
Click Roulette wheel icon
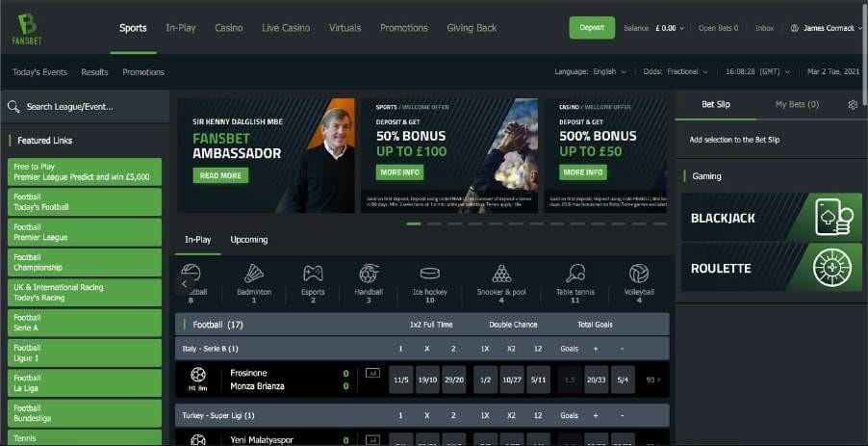(x=832, y=268)
